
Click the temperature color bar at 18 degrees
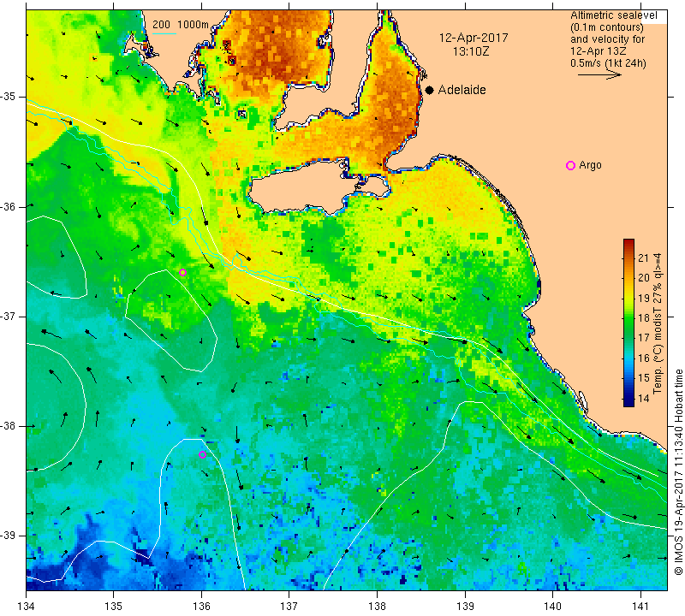point(628,317)
